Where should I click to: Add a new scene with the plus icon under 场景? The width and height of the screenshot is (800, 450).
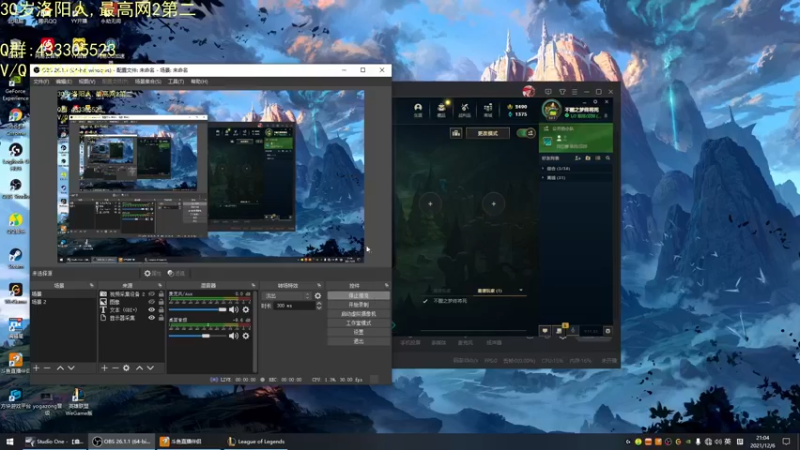point(36,368)
